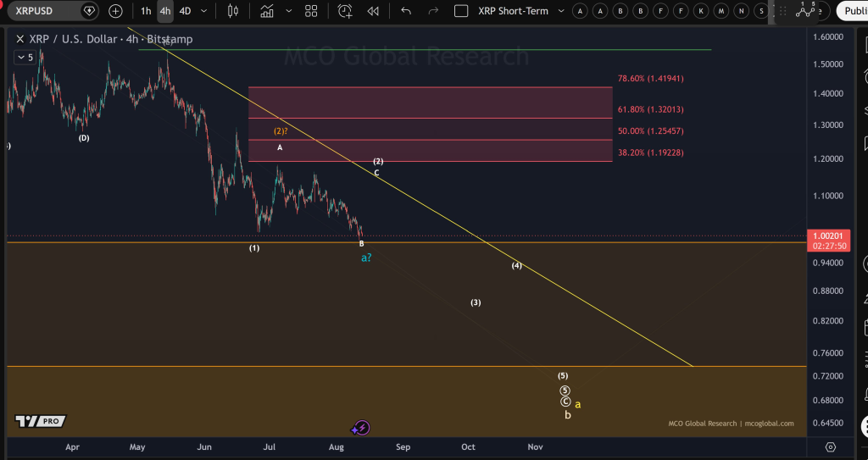This screenshot has width=868, height=460.
Task: Switch to the 1h interval
Action: [146, 10]
